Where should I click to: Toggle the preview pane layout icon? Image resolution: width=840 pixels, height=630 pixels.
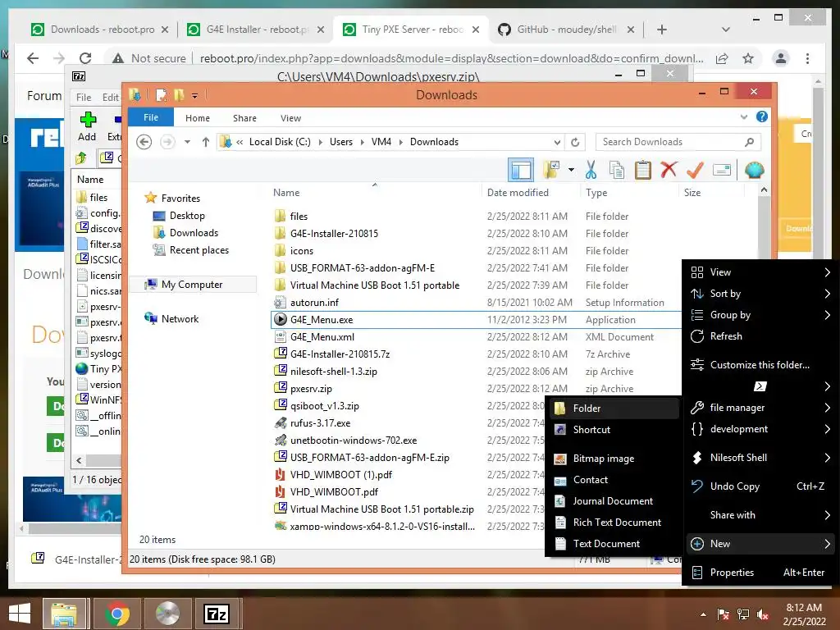521,171
